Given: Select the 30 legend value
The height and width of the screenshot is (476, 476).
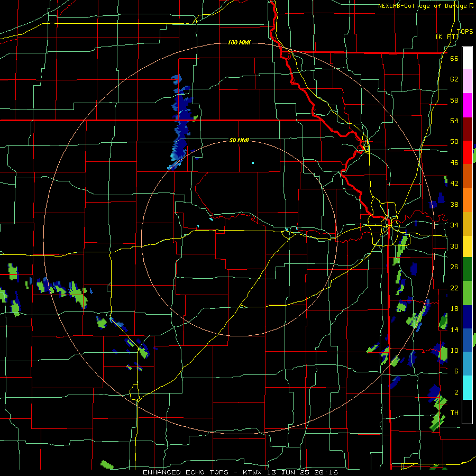Looking at the screenshot, I should [454, 246].
